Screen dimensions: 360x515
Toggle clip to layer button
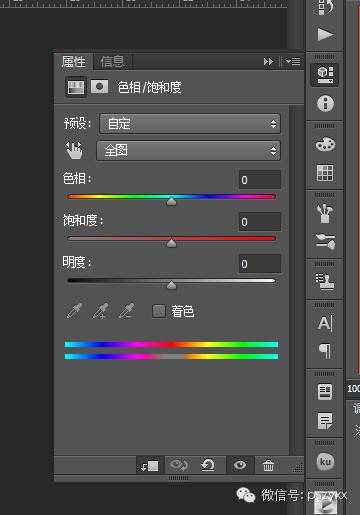[x=149, y=465]
